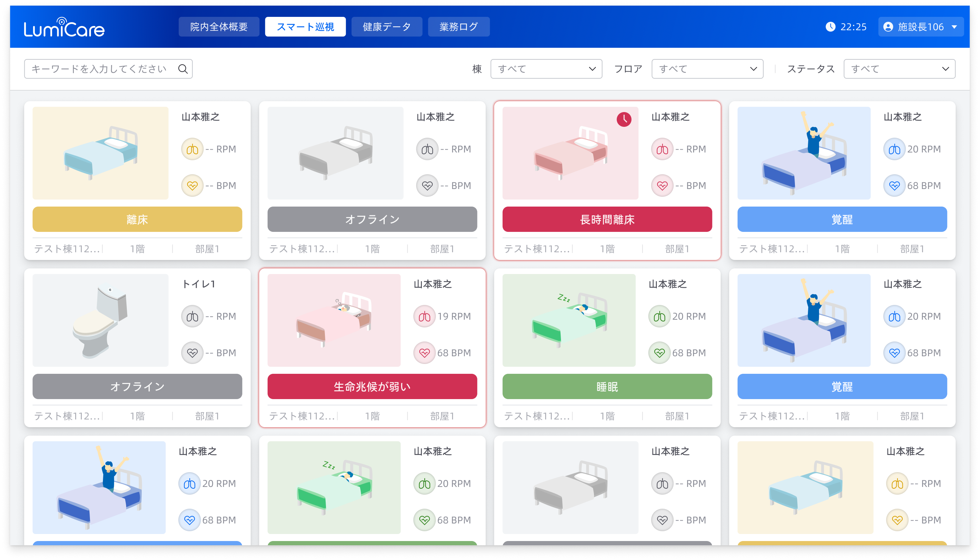
Task: Open the 業務ログ menu item
Action: (x=458, y=27)
